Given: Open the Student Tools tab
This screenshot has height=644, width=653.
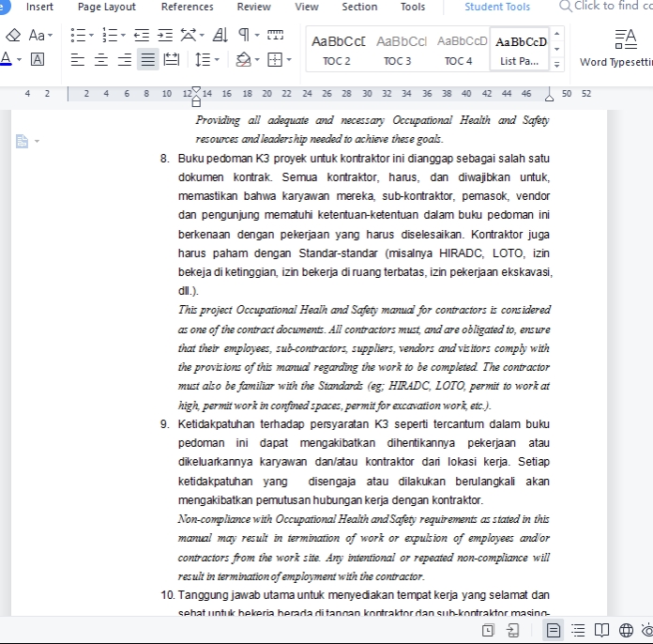Looking at the screenshot, I should 497,7.
